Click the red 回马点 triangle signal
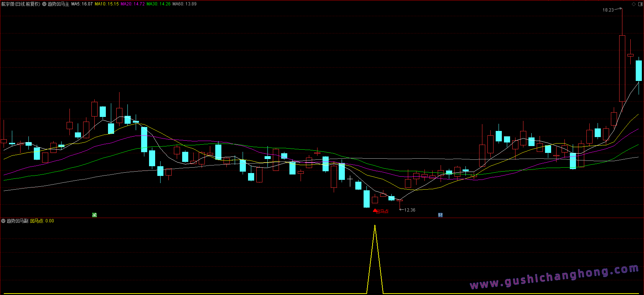This screenshot has height=295, width=644. [x=375, y=211]
